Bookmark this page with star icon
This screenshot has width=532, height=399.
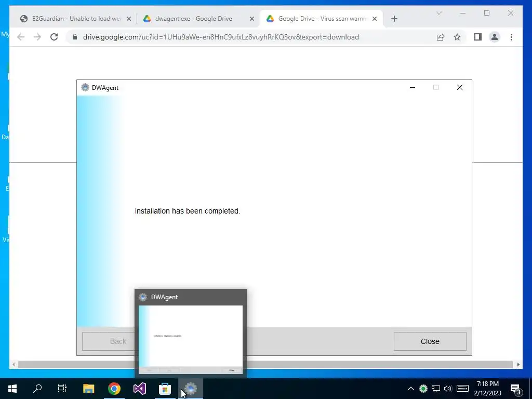457,37
